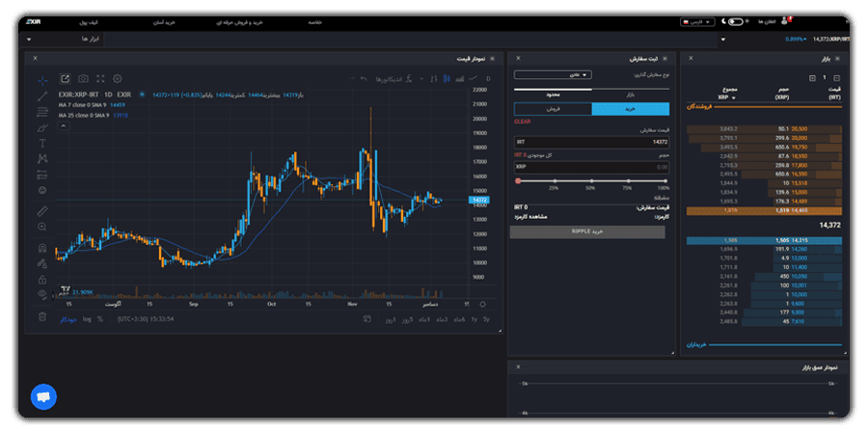Select area chart style icon
Viewport: 868px width, 434px height.
pyautogui.click(x=459, y=79)
